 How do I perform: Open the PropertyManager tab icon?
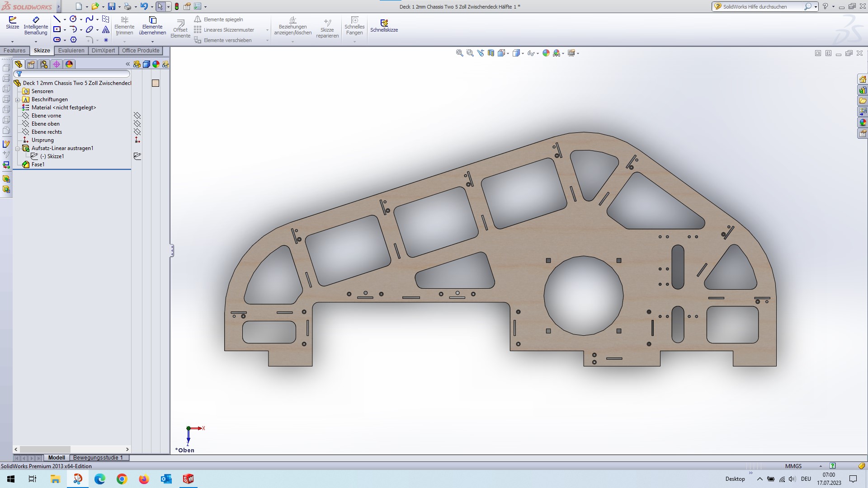click(31, 64)
